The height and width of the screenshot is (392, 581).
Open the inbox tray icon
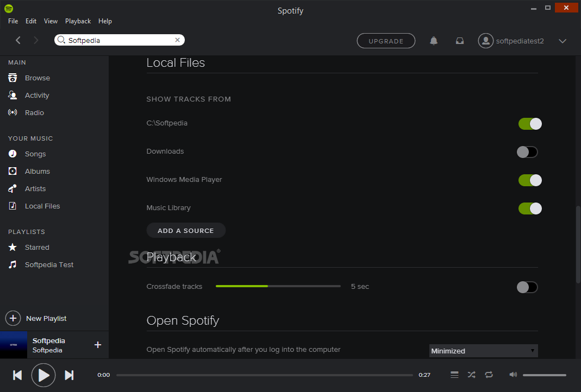click(459, 41)
